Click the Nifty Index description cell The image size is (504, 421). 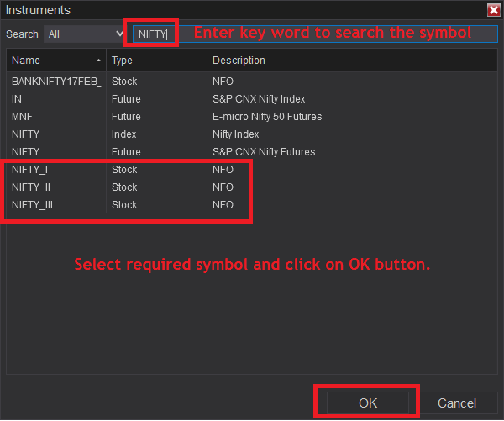235,134
